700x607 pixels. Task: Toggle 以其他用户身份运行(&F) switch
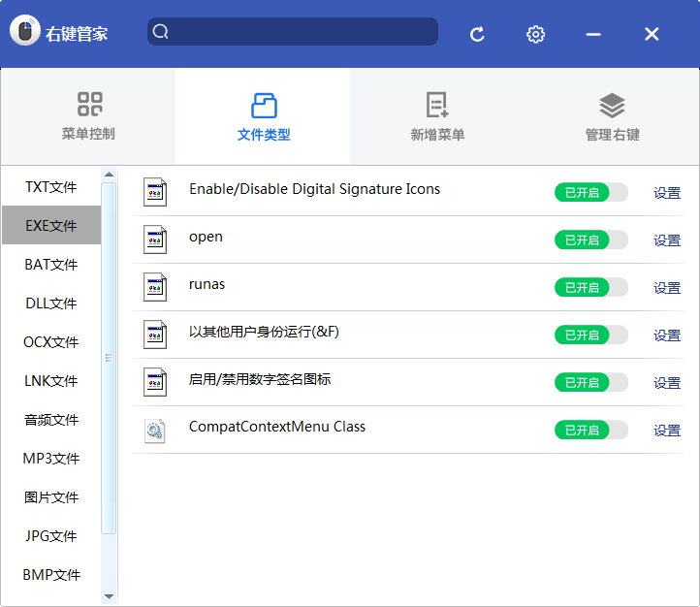tap(591, 335)
